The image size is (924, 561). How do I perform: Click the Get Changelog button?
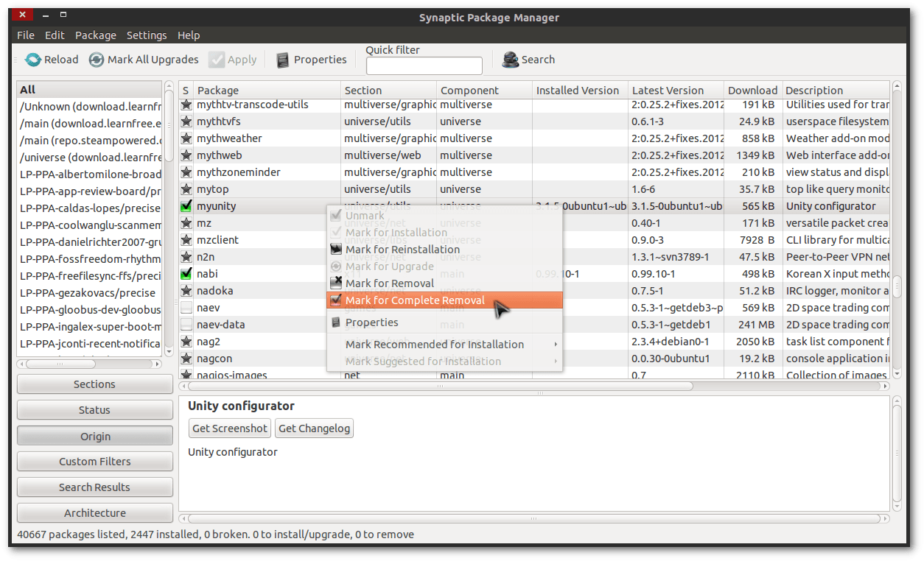point(315,428)
